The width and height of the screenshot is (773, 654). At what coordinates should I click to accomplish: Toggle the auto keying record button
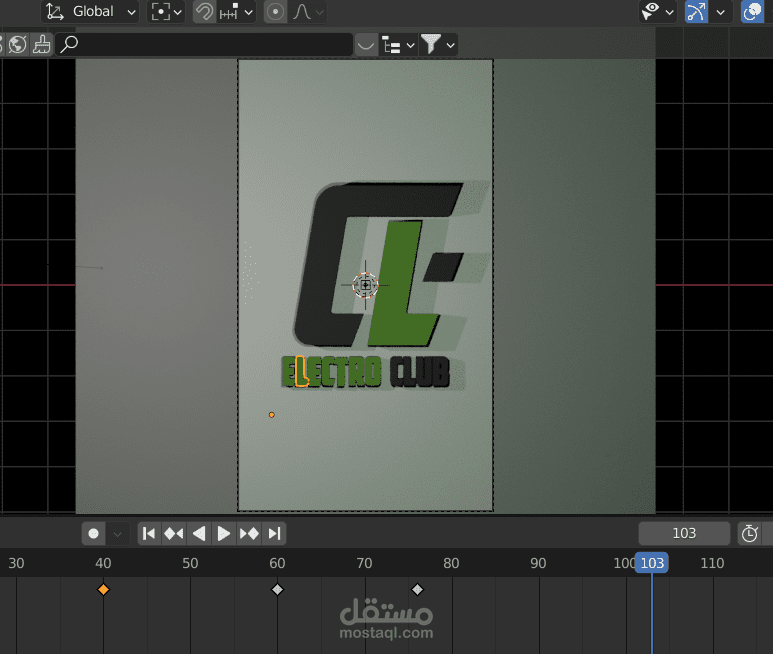94,533
